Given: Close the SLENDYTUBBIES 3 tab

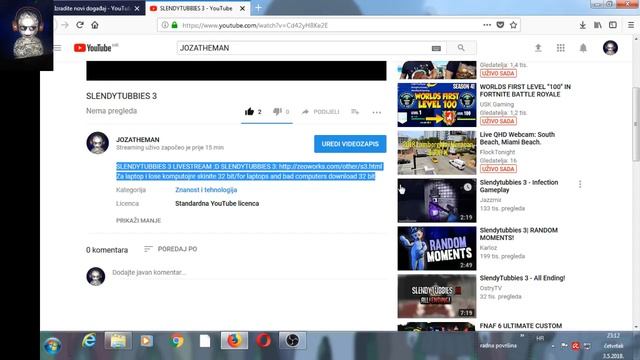Looking at the screenshot, I should tap(242, 8).
